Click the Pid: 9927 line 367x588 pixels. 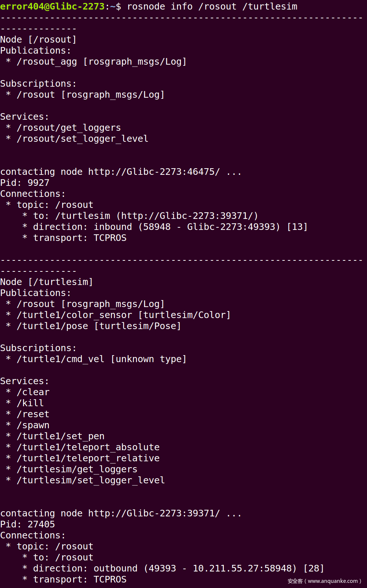(25, 183)
